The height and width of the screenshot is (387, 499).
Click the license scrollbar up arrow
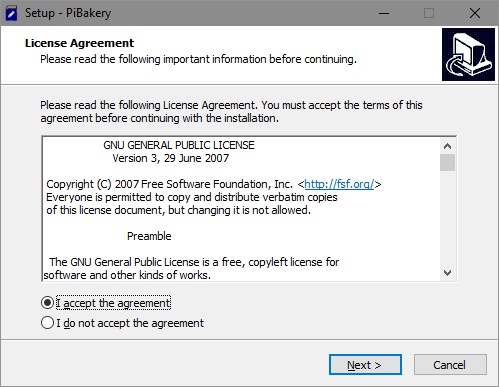447,146
